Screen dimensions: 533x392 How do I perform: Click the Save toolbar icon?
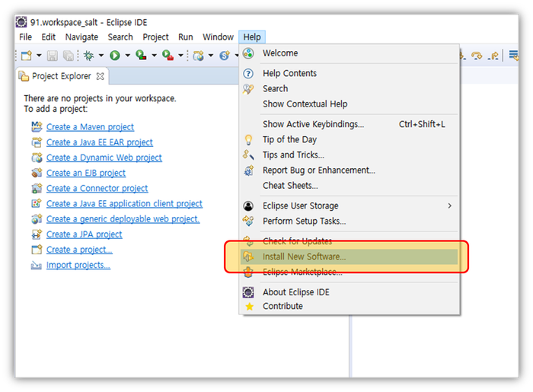[x=52, y=56]
